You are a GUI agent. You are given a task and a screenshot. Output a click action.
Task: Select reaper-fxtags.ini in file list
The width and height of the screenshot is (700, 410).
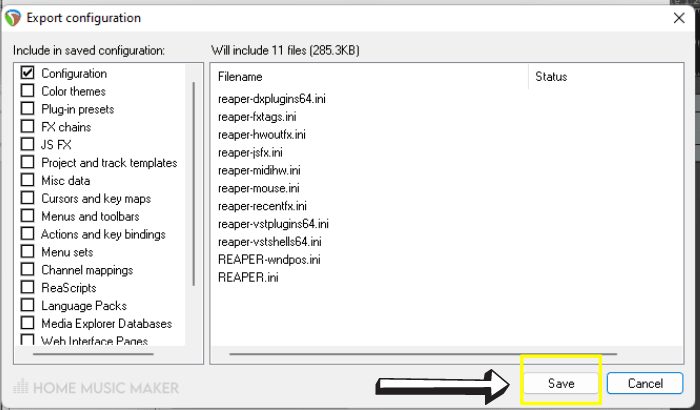click(257, 117)
